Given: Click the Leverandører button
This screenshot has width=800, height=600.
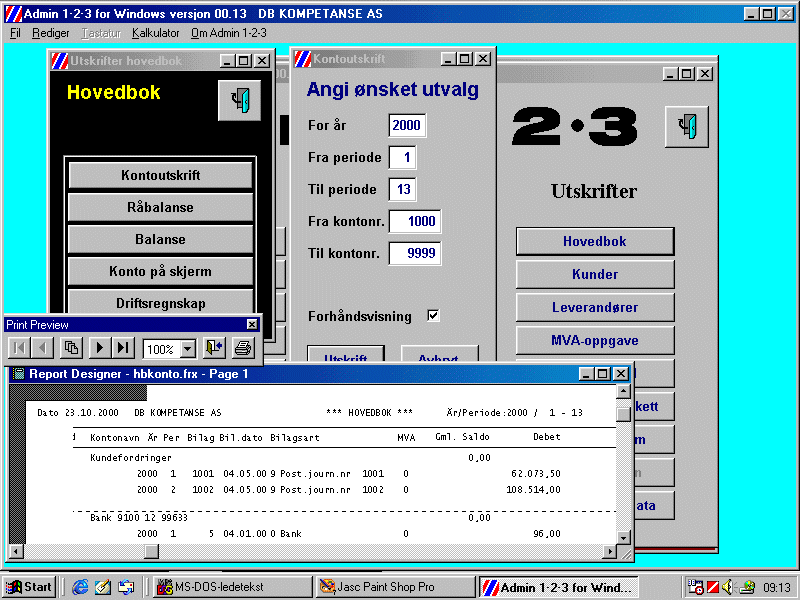Looking at the screenshot, I should point(595,308).
